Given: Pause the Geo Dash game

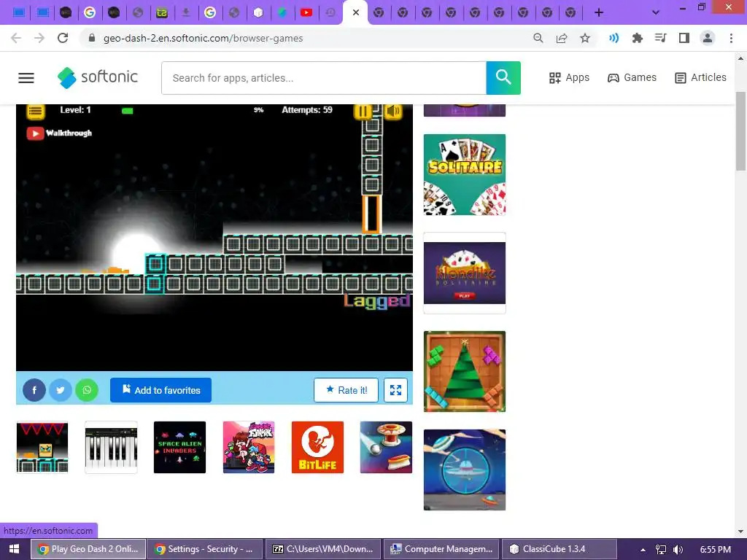Looking at the screenshot, I should click(363, 112).
